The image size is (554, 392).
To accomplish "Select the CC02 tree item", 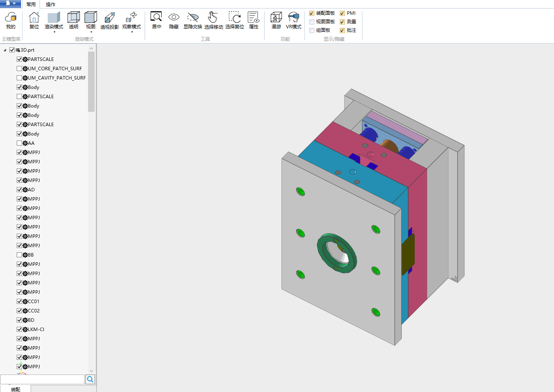I will pyautogui.click(x=34, y=311).
